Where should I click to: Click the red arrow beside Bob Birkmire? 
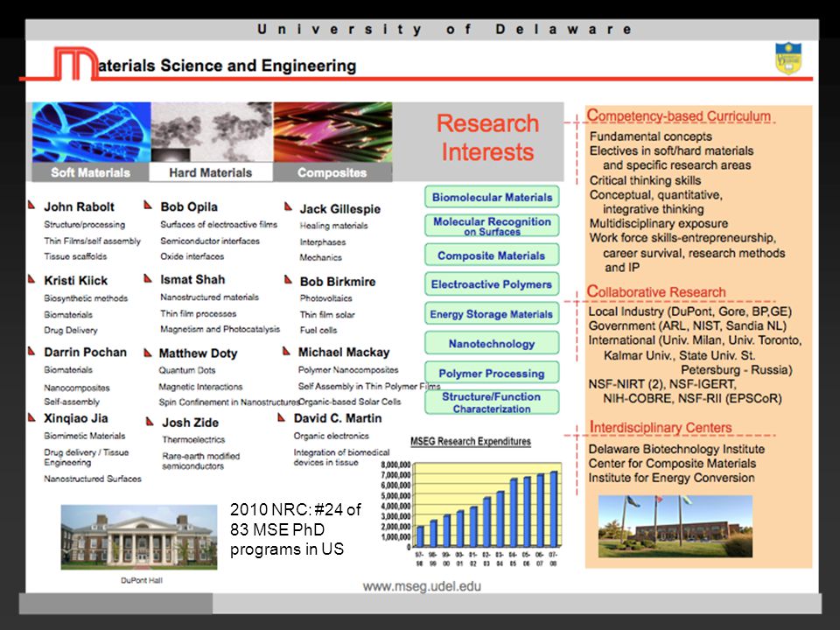point(288,279)
